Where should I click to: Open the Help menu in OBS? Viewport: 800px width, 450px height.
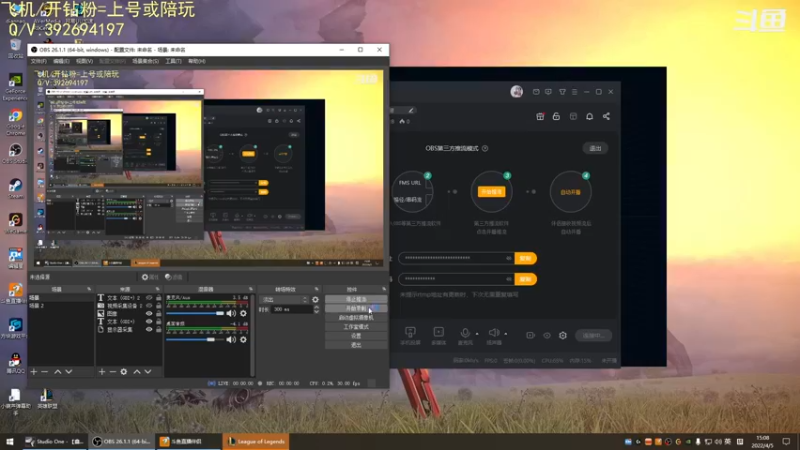(x=196, y=61)
